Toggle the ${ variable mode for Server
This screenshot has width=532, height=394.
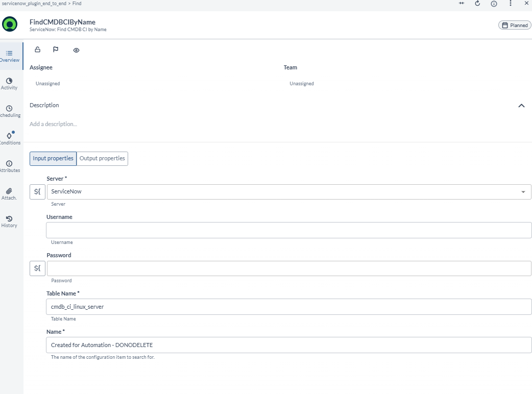pyautogui.click(x=37, y=191)
